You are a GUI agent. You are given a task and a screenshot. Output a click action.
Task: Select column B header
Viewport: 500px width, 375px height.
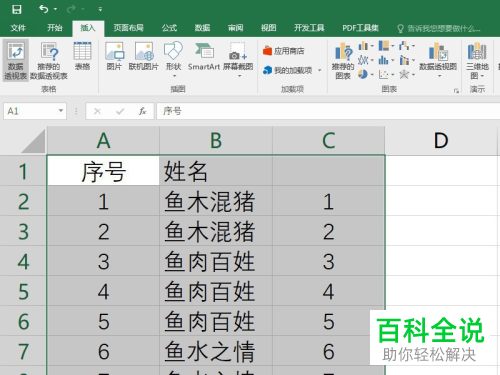pos(216,140)
